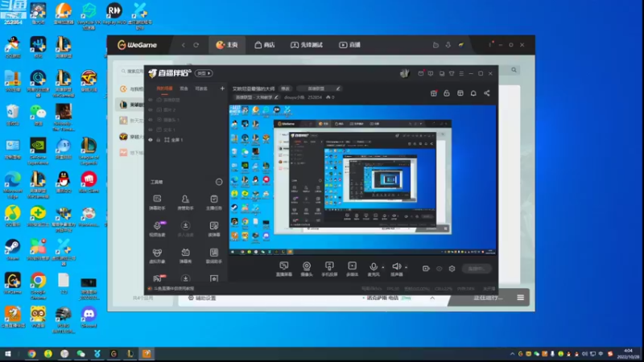Click the padlock icon in companion header

(x=447, y=93)
